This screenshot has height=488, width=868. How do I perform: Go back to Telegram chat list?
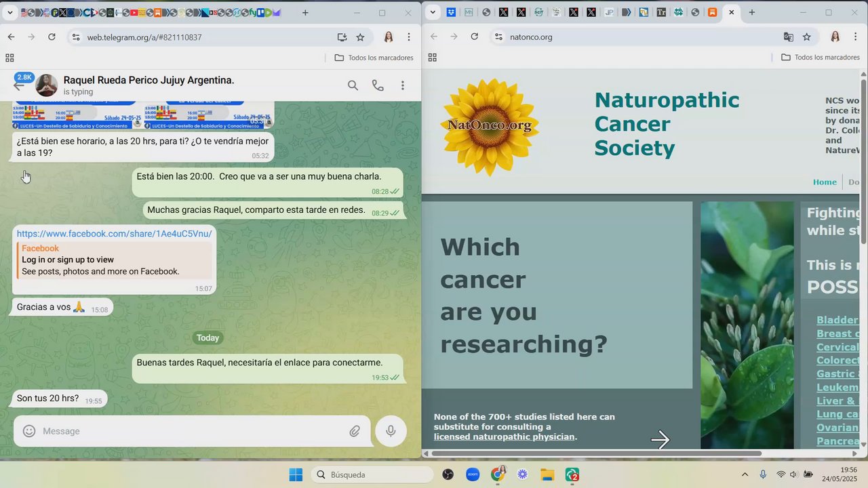point(18,85)
